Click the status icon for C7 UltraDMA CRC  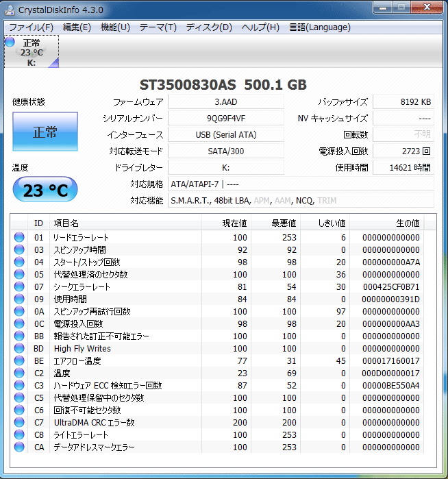point(19,422)
